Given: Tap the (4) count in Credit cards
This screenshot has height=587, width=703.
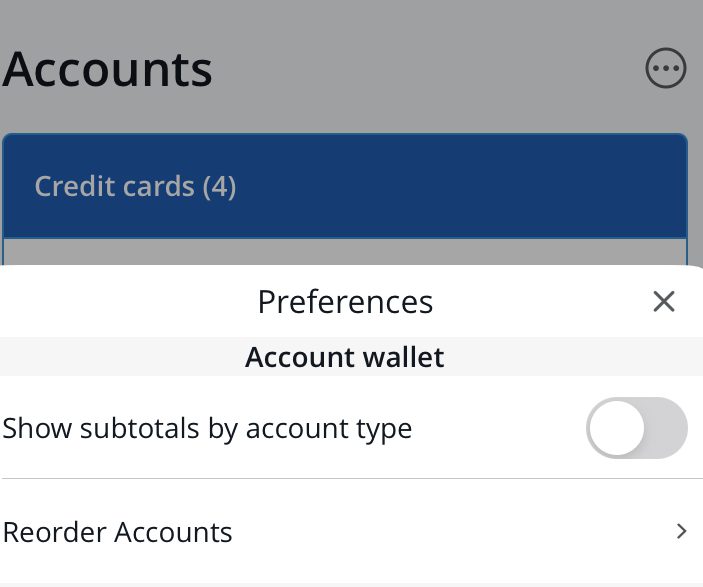Looking at the screenshot, I should coord(219,186).
